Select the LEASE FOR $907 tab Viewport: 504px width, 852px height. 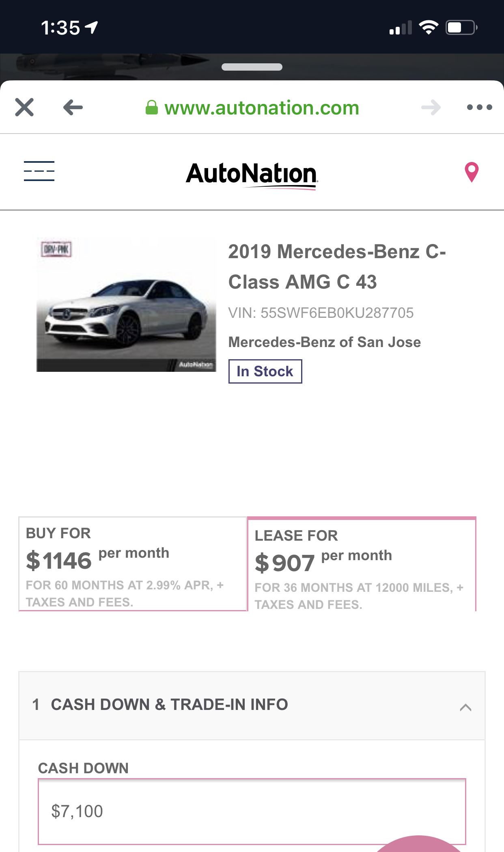pyautogui.click(x=361, y=565)
